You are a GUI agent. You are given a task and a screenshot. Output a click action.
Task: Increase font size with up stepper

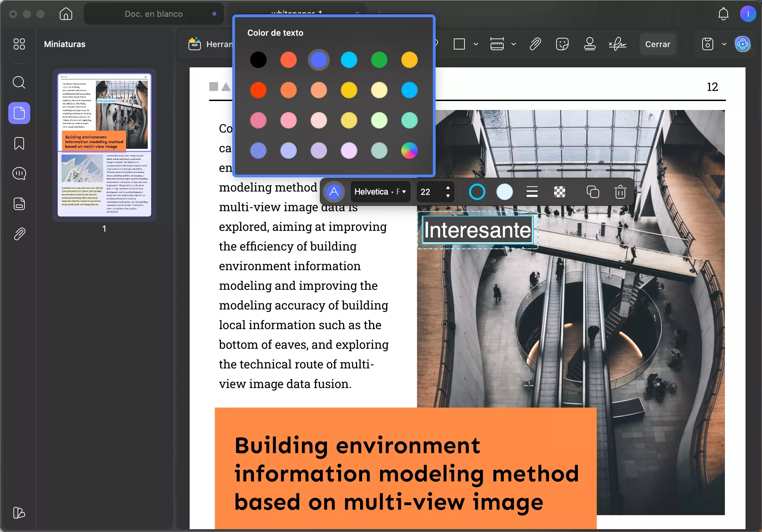coord(448,188)
